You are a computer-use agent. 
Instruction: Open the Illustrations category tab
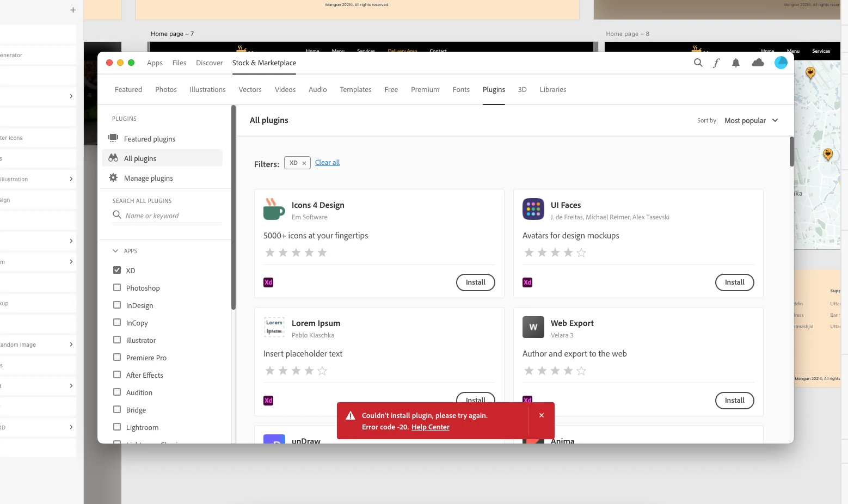(x=207, y=89)
